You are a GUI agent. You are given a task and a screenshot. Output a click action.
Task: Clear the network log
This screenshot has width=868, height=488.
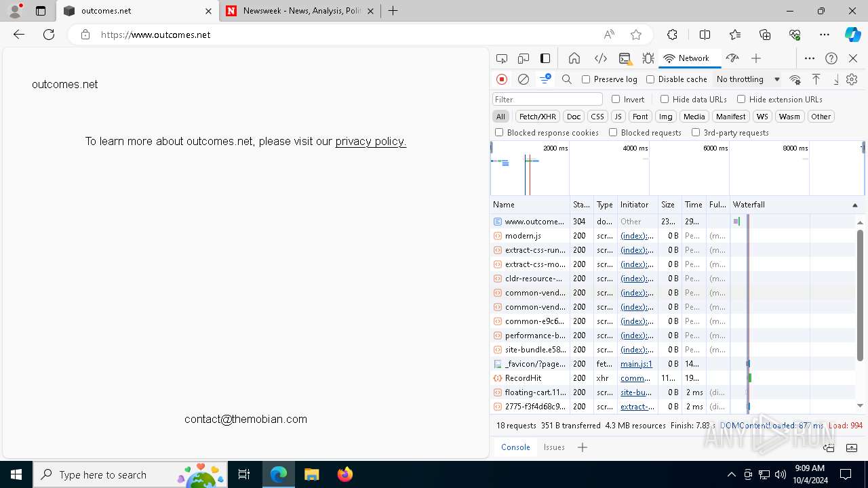(x=524, y=79)
